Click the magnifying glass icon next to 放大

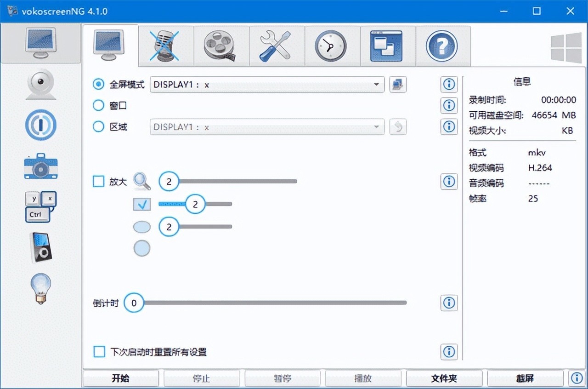coord(142,181)
